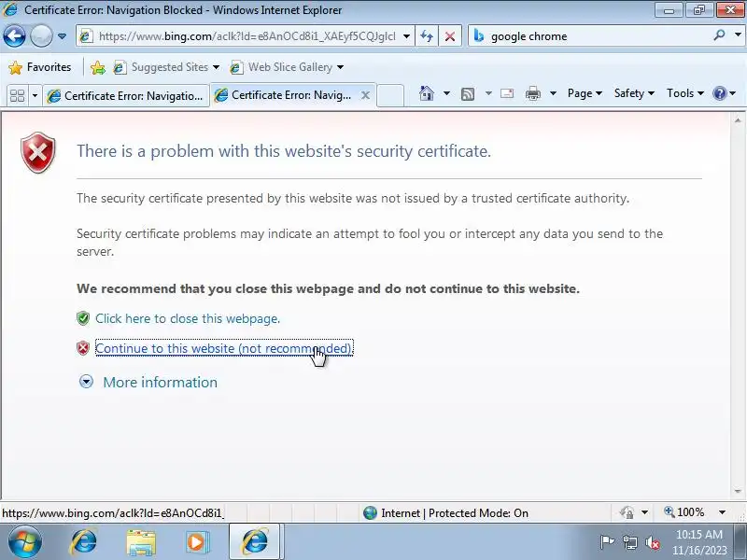Open the recent pages dropdown arrow
This screenshot has width=747, height=560.
62,36
